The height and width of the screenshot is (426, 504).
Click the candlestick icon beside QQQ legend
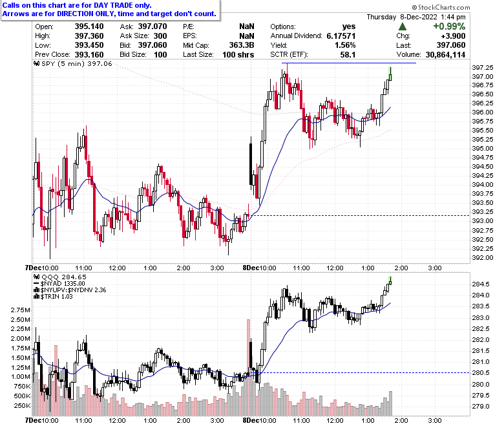[37, 277]
